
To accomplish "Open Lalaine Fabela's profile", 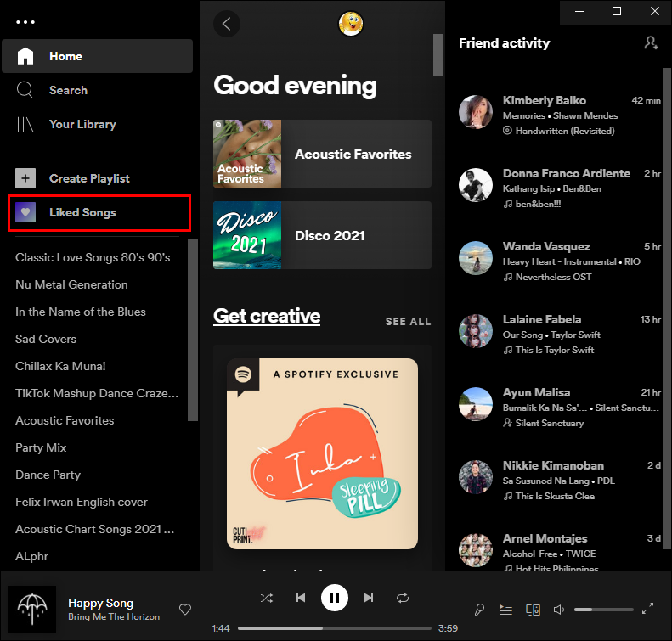I will 542,319.
